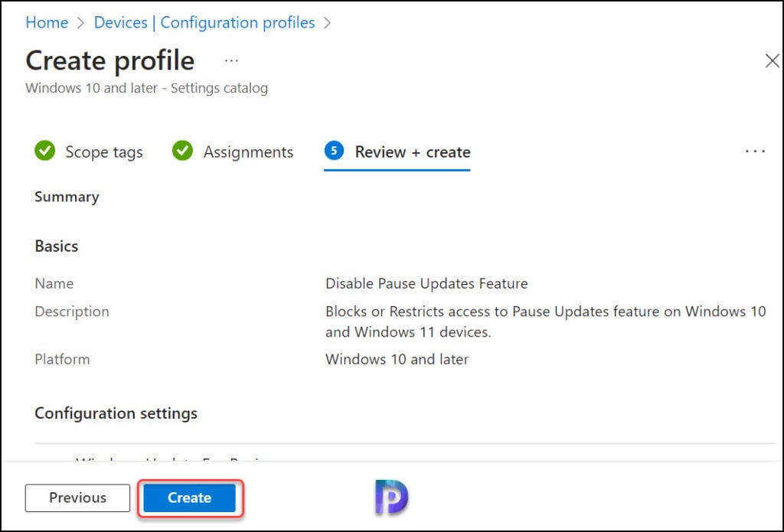Open ellipsis menu beside Create profile title

coord(231,61)
